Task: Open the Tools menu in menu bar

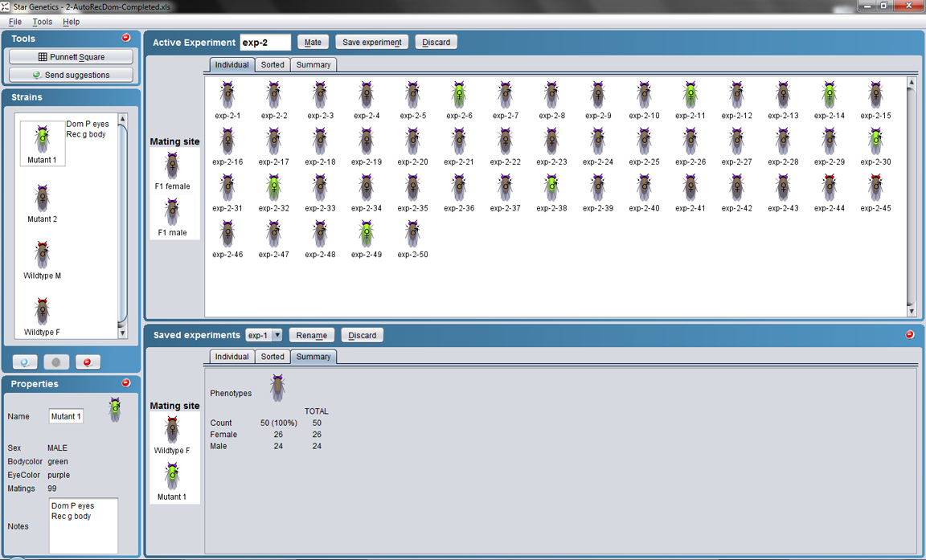Action: (x=42, y=22)
